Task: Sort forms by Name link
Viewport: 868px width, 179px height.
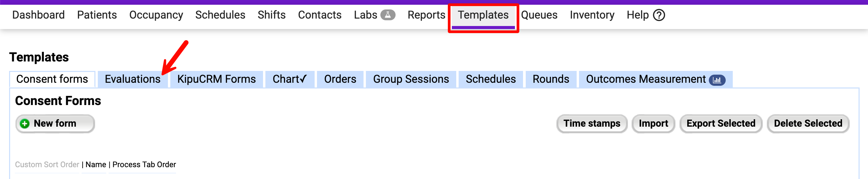Action: pyautogui.click(x=96, y=164)
